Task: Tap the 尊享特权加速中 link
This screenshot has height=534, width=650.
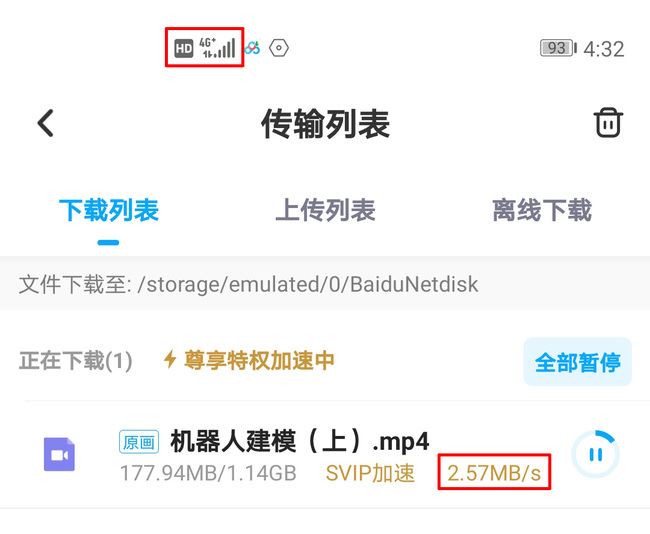Action: [259, 360]
